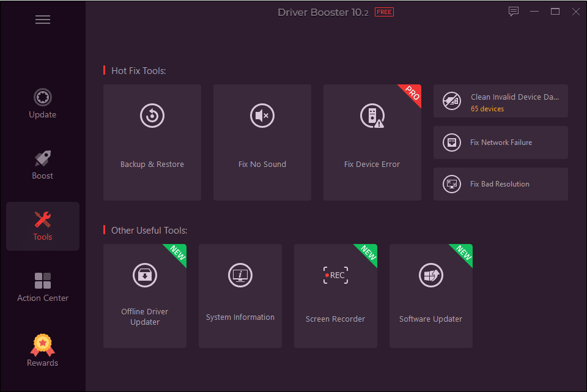Click the Offline Driver Updater download icon
Image resolution: width=587 pixels, height=392 pixels.
[145, 275]
